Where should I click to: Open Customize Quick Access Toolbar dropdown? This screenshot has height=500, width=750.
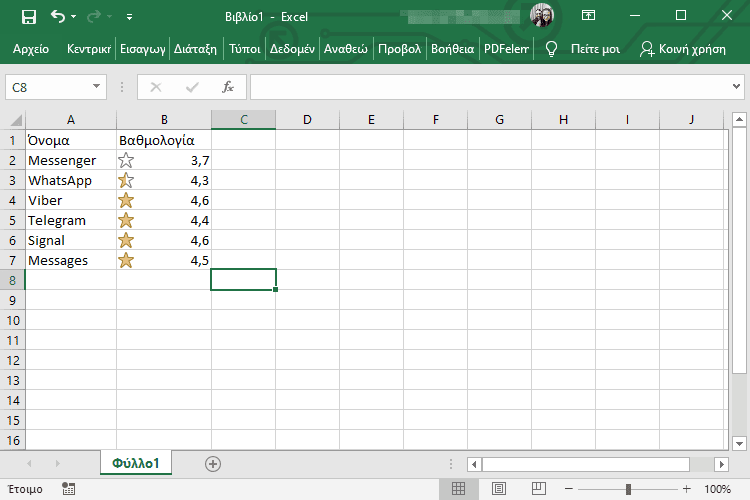pyautogui.click(x=129, y=17)
